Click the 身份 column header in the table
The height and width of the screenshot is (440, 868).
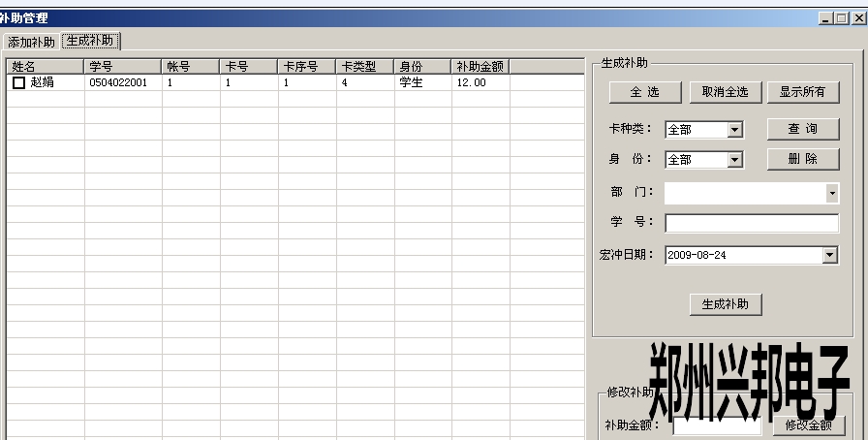tap(422, 67)
